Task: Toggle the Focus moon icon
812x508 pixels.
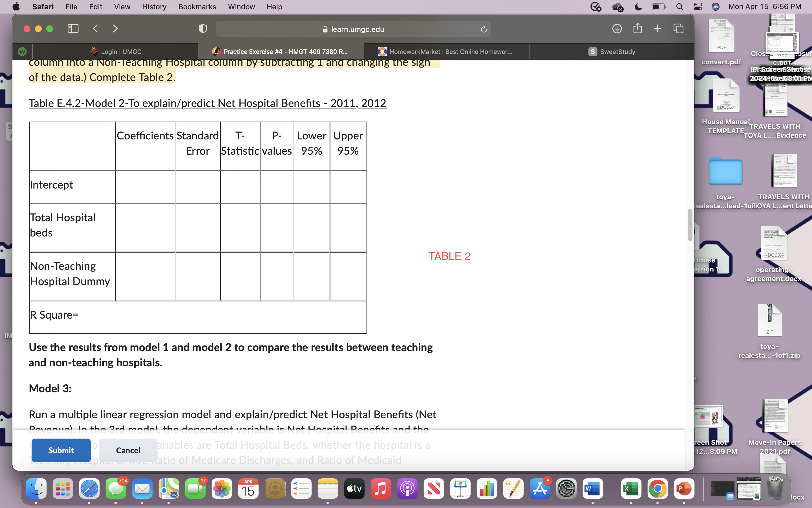Action: [x=638, y=7]
